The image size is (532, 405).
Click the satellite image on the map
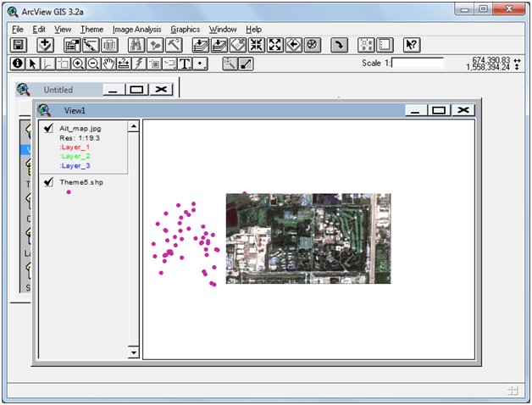pos(308,238)
